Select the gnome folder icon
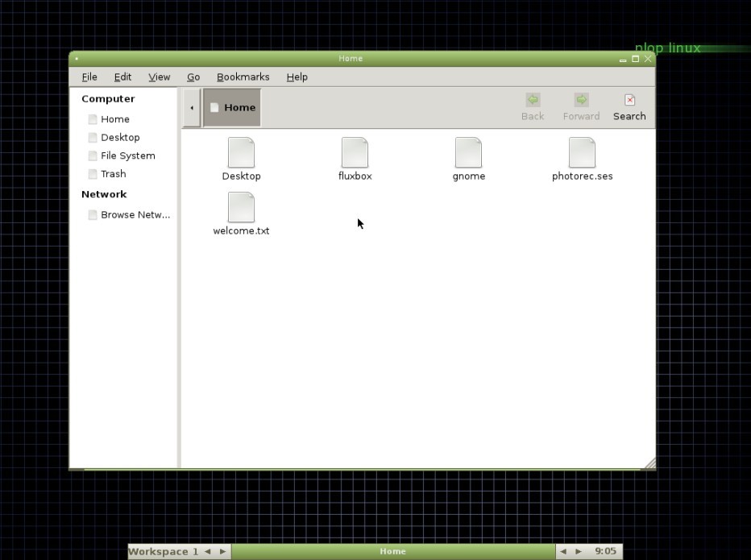The height and width of the screenshot is (560, 751). (x=468, y=152)
